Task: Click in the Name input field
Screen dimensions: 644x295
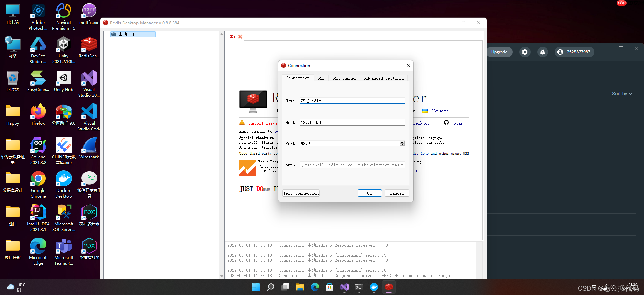Action: 352,101
